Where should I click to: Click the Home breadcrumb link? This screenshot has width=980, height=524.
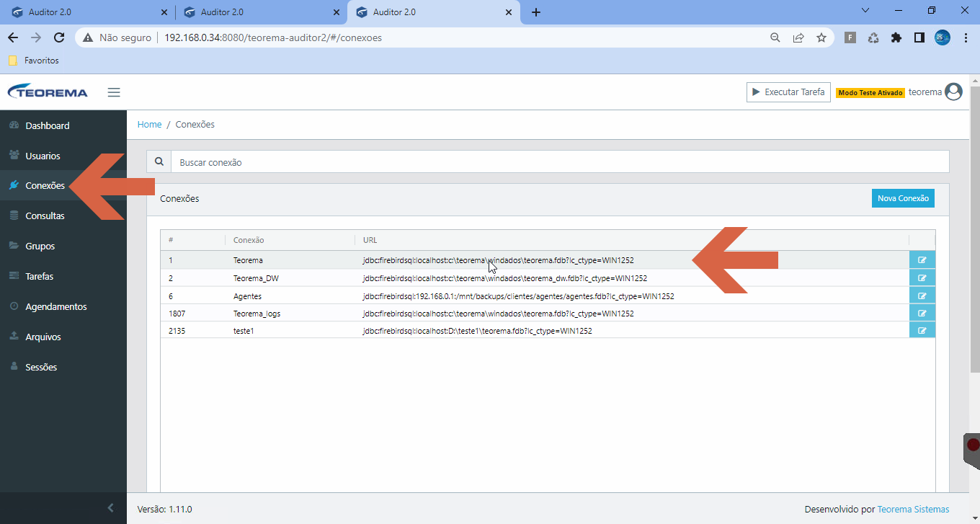click(x=149, y=125)
